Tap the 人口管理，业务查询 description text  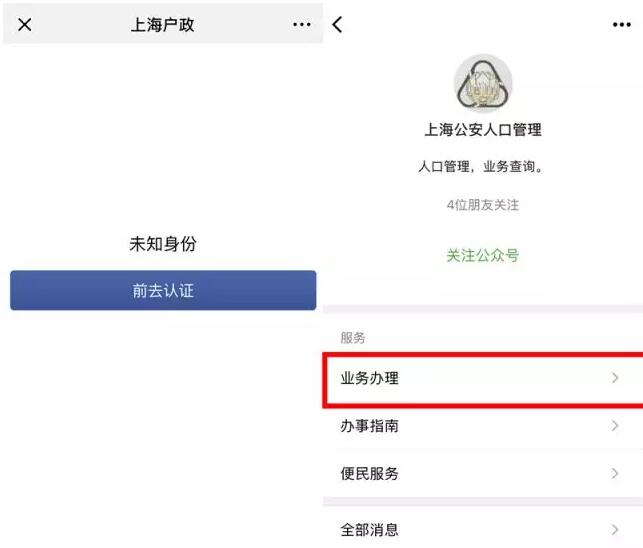(x=481, y=166)
